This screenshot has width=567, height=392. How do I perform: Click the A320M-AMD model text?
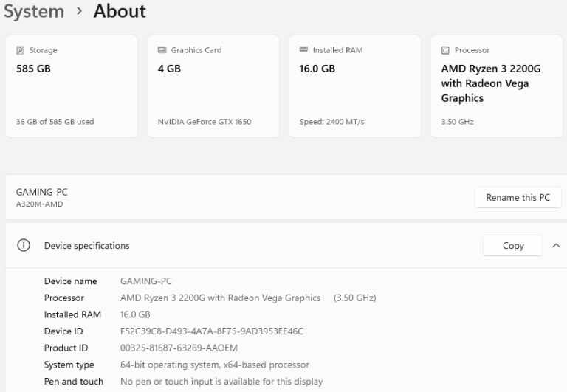pos(39,204)
